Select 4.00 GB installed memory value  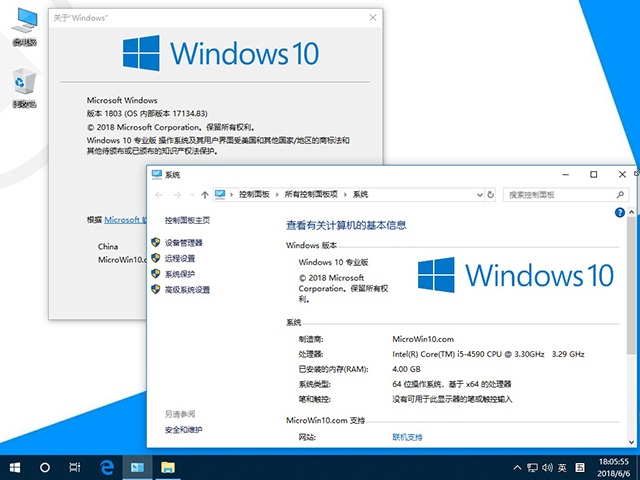(x=406, y=369)
